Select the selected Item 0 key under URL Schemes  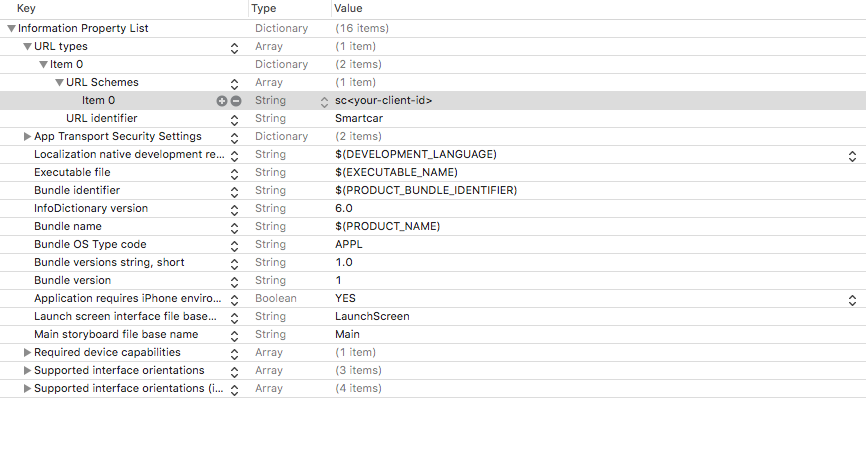[x=98, y=101]
